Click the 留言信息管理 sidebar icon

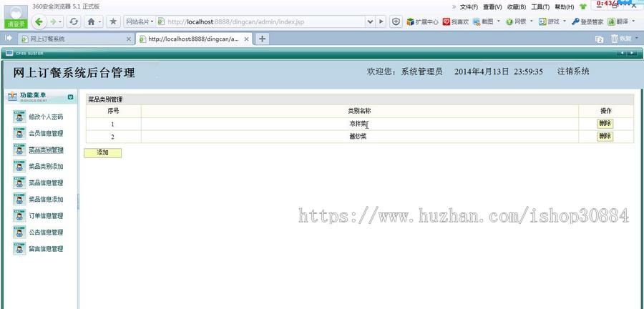tap(19, 249)
